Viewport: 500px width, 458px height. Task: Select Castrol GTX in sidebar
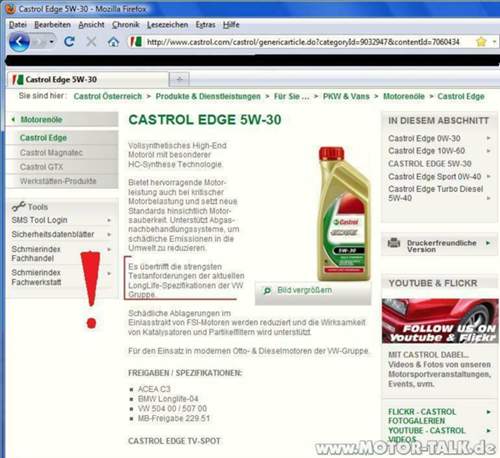(x=41, y=167)
